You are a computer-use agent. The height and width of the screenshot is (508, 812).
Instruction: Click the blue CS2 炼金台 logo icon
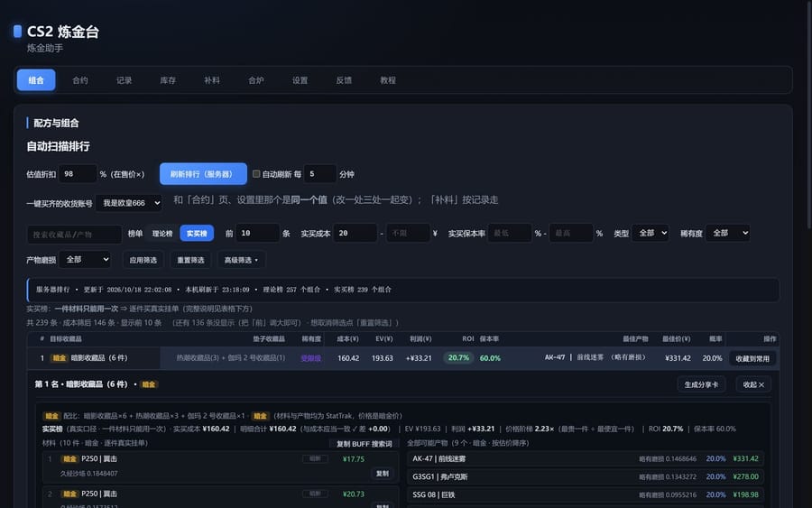[18, 31]
